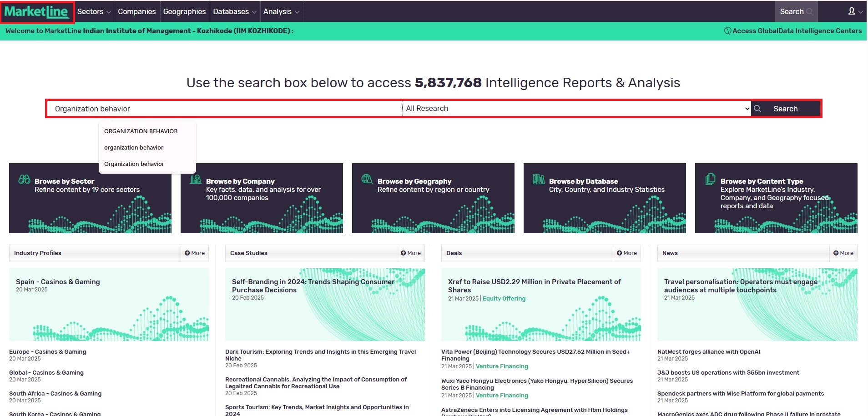Select the uppercase ORGANIZATION BEHAVIOR suggestion

(141, 131)
